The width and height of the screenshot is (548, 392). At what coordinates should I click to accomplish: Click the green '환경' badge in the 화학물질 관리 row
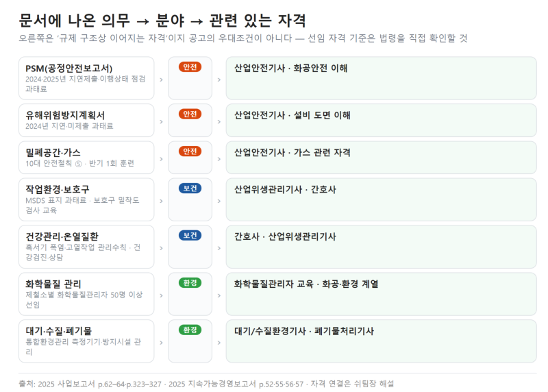click(190, 283)
